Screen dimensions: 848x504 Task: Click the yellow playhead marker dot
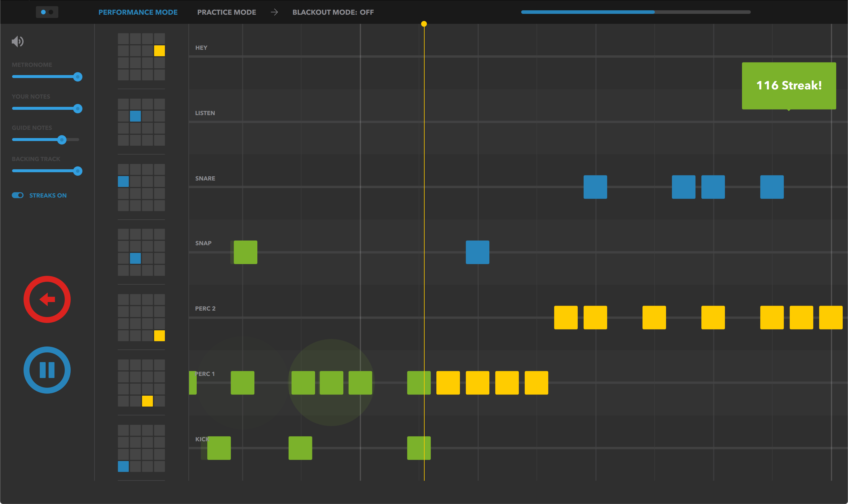(x=424, y=24)
